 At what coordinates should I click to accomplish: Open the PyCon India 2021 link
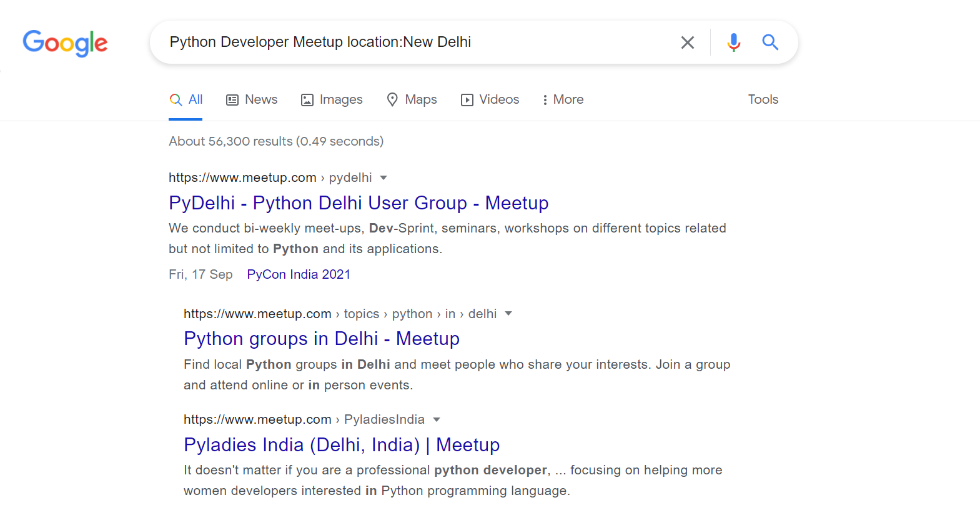(x=299, y=274)
